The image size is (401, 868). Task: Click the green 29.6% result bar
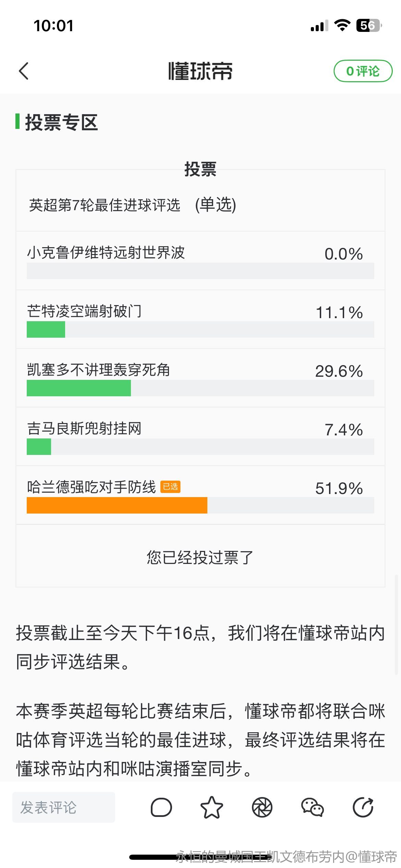[x=79, y=388]
